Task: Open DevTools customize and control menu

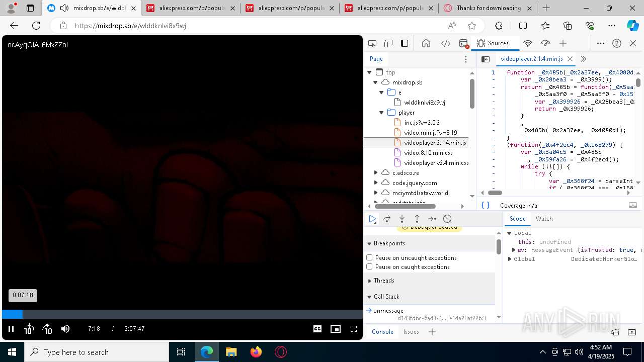Action: click(601, 43)
